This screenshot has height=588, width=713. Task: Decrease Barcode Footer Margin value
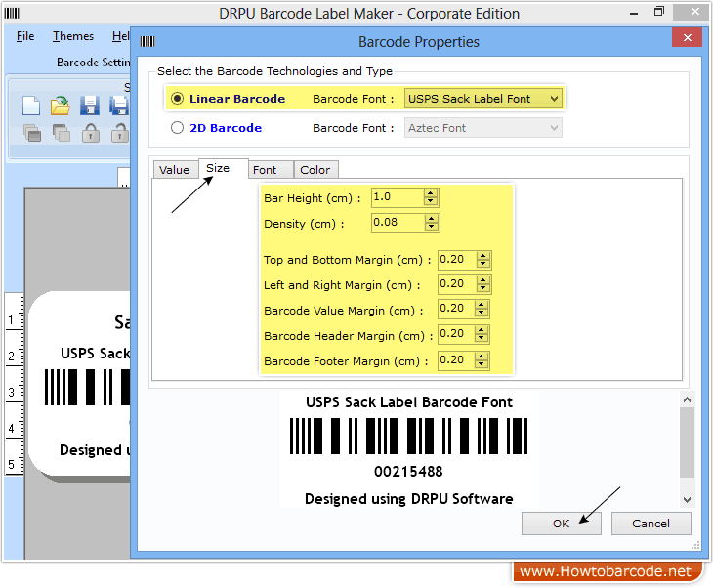coord(482,365)
